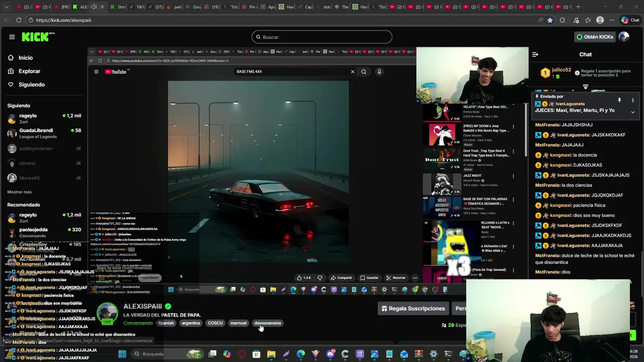Open browser Chat copilot button
Screen dimensions: 644x362
(x=631, y=20)
